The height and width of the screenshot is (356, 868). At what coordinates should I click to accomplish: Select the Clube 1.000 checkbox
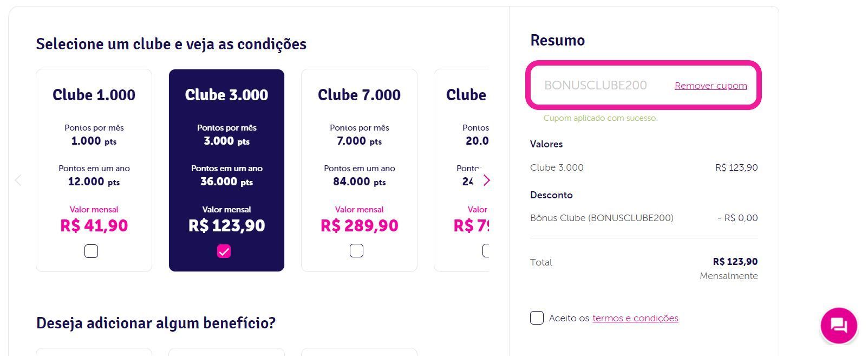coord(91,251)
